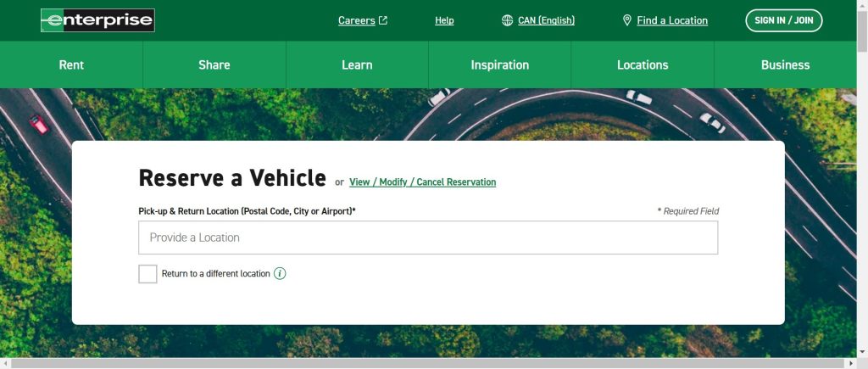
Task: Open the Help link
Action: 444,20
